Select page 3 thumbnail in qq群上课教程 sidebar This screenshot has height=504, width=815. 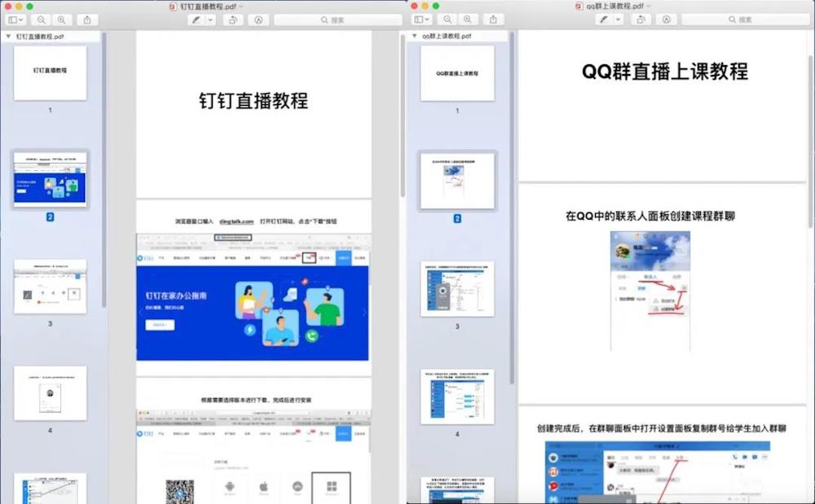tap(457, 289)
